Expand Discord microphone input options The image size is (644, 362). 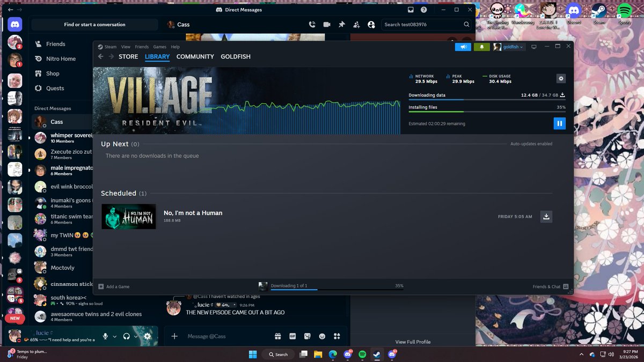pos(115,336)
